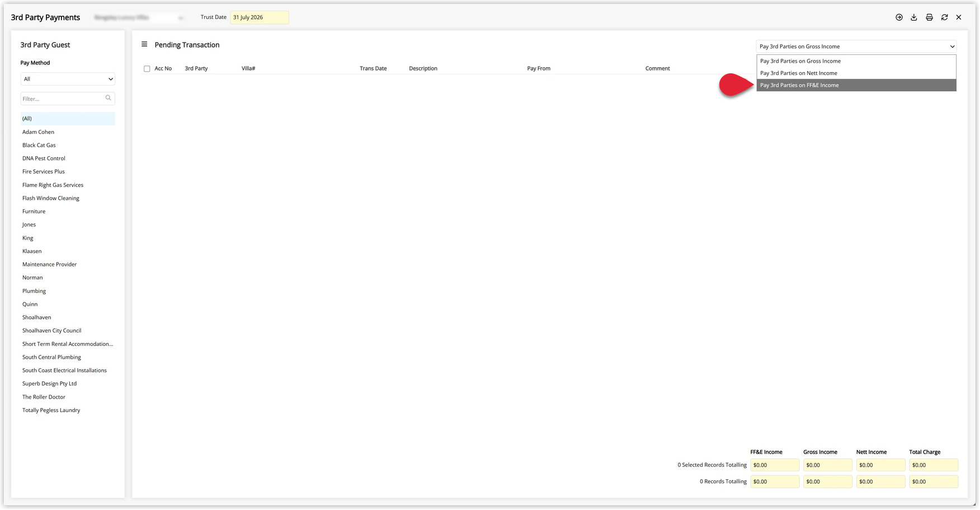
Task: Select Flash Window Cleaning entry
Action: coord(68,198)
